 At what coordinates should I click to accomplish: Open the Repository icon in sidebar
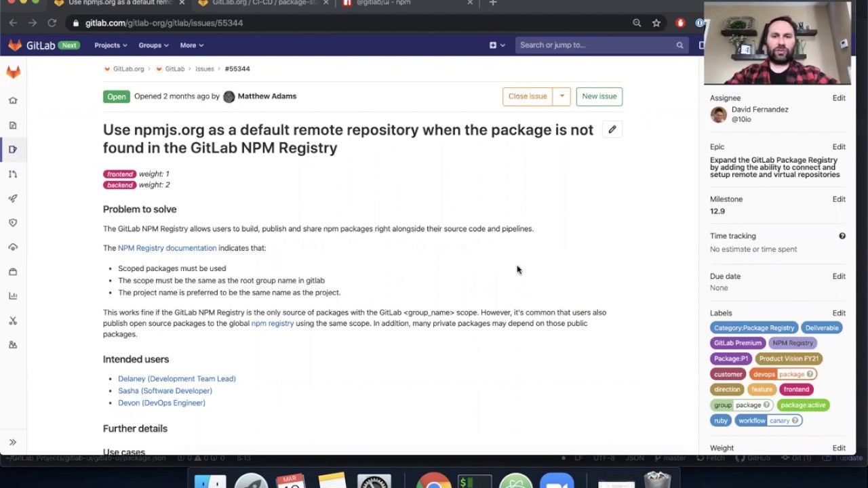click(x=13, y=125)
